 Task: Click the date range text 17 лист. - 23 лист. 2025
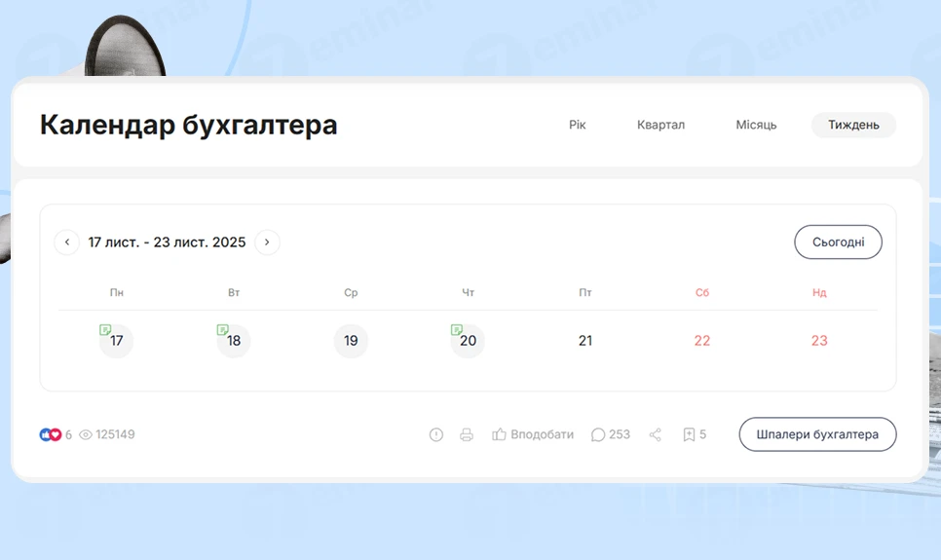(167, 243)
